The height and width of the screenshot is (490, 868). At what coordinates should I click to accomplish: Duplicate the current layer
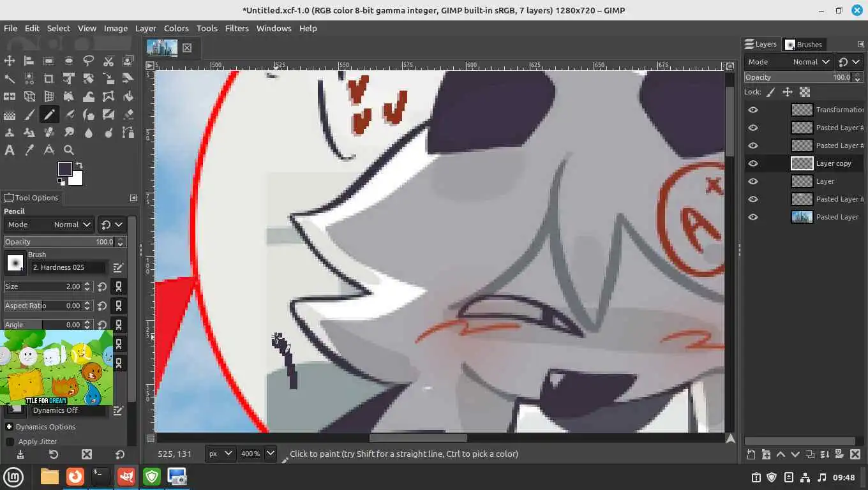click(810, 455)
